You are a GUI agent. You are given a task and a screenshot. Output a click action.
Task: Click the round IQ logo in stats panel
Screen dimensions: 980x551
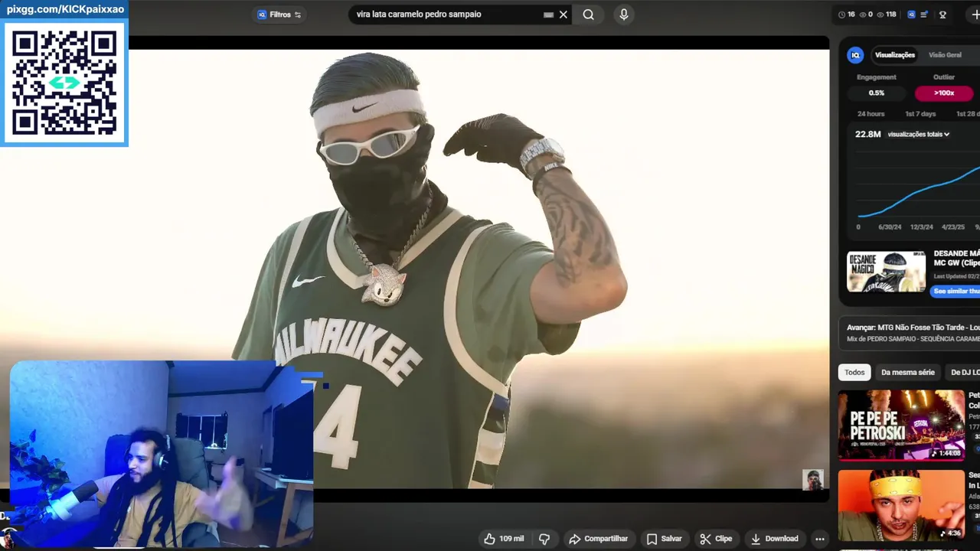coord(855,55)
